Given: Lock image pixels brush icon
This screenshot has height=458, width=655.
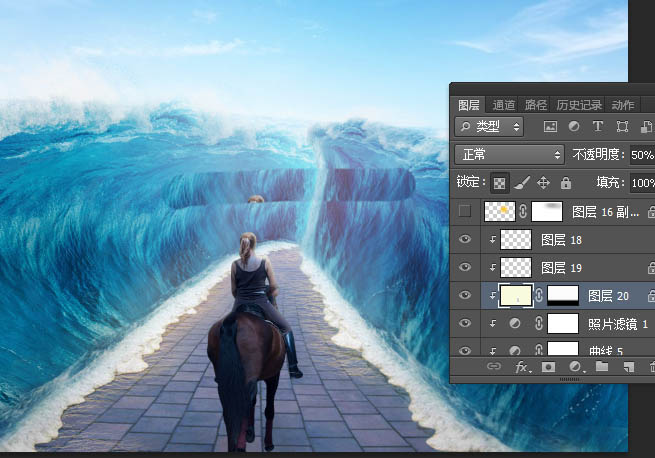Looking at the screenshot, I should pyautogui.click(x=522, y=183).
